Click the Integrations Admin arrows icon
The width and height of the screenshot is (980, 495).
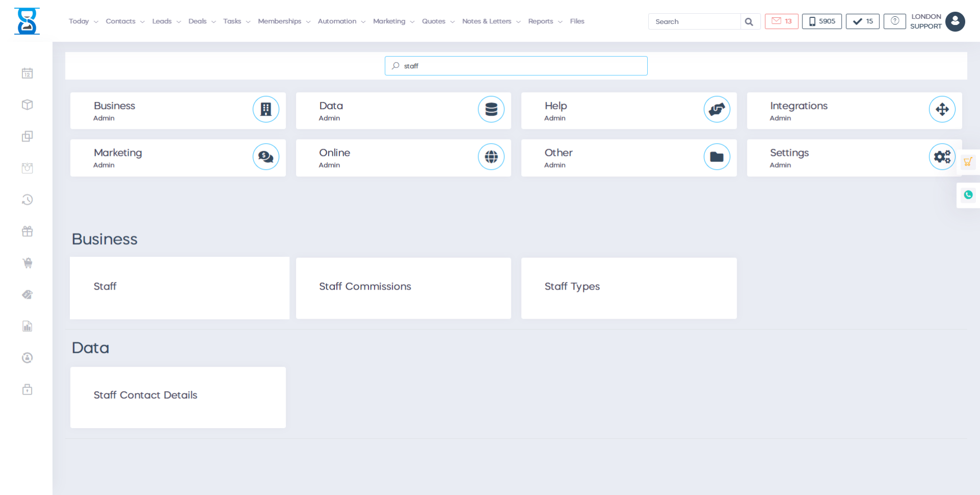click(x=942, y=109)
